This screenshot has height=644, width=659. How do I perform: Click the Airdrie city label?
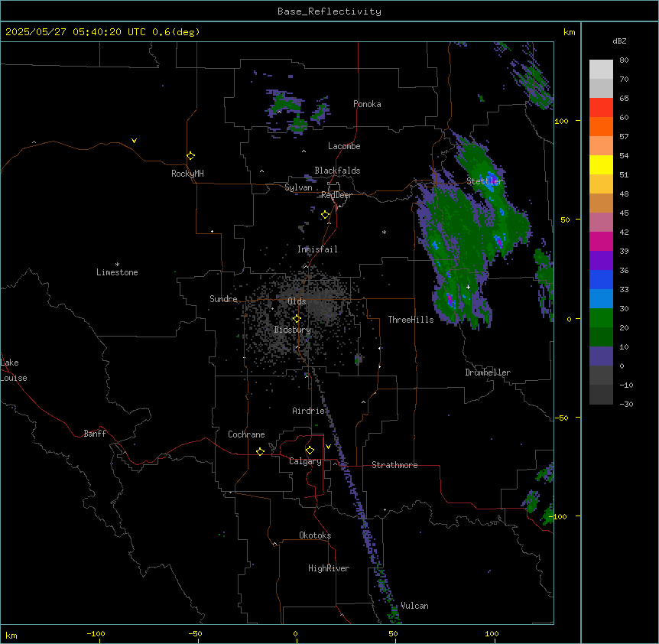pos(309,411)
